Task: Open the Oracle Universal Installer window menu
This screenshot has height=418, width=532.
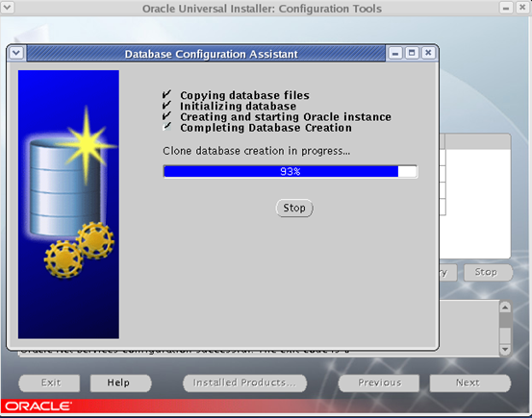Action: (7, 7)
